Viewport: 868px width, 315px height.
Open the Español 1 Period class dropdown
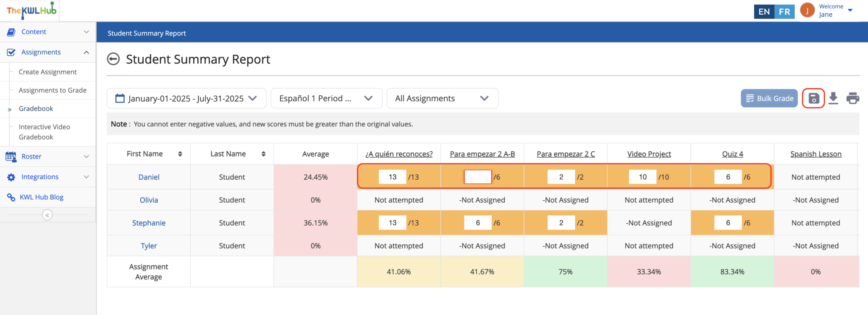[326, 98]
